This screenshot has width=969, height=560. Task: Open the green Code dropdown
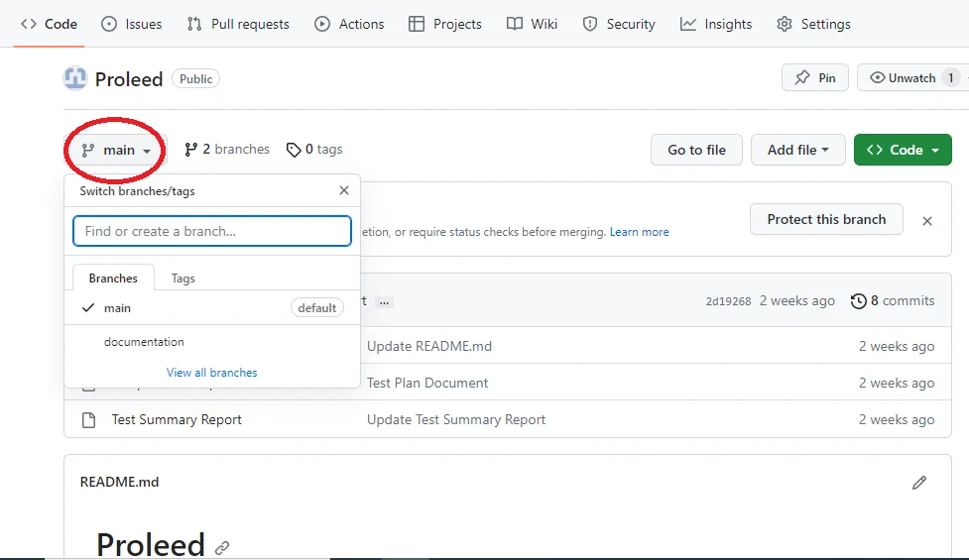(903, 150)
